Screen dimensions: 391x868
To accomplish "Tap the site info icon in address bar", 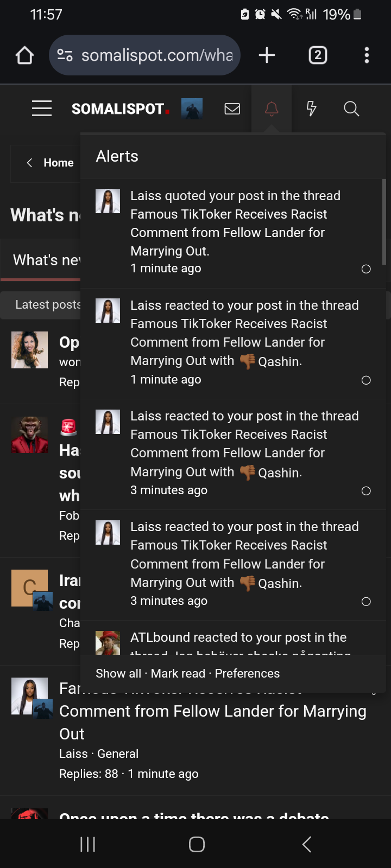I will click(x=65, y=55).
